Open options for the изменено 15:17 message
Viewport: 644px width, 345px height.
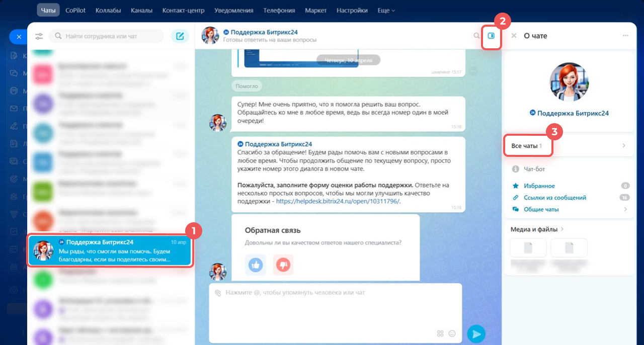tap(472, 71)
